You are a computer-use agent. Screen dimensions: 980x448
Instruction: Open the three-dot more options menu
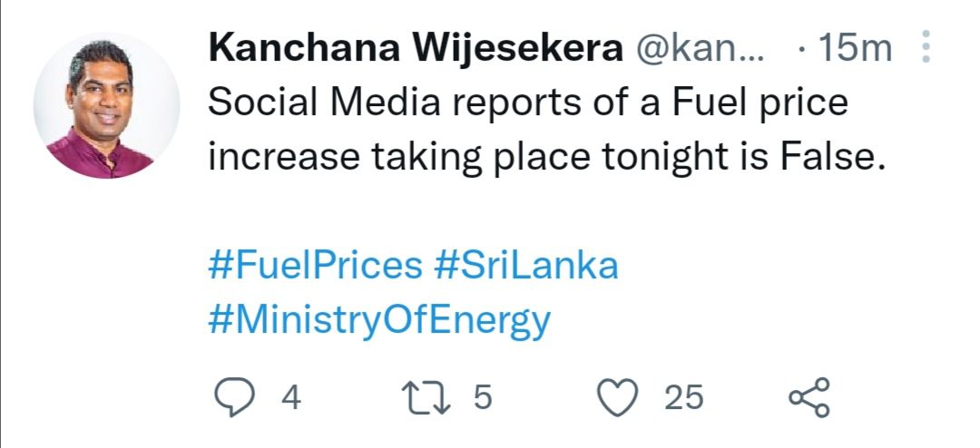pos(926,47)
